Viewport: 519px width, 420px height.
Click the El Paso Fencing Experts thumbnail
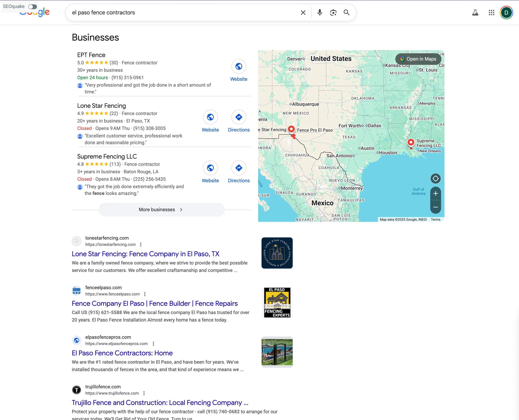click(x=277, y=302)
